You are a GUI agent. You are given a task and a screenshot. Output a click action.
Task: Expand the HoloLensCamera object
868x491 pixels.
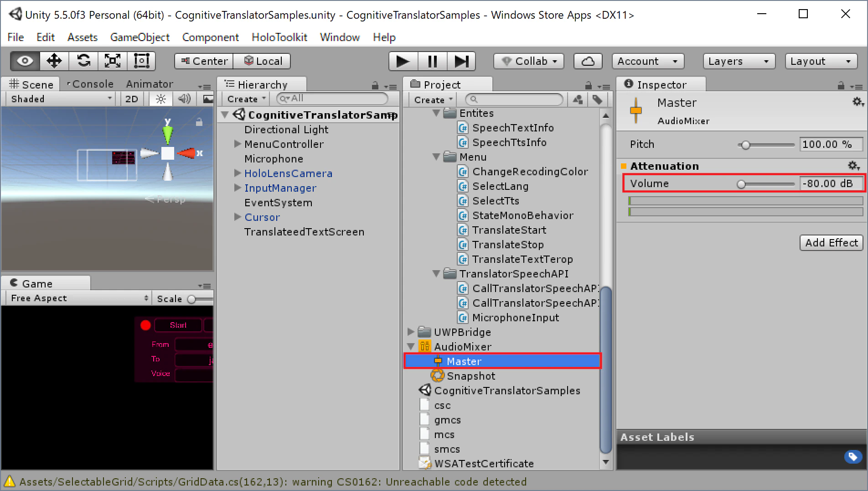[x=237, y=173]
